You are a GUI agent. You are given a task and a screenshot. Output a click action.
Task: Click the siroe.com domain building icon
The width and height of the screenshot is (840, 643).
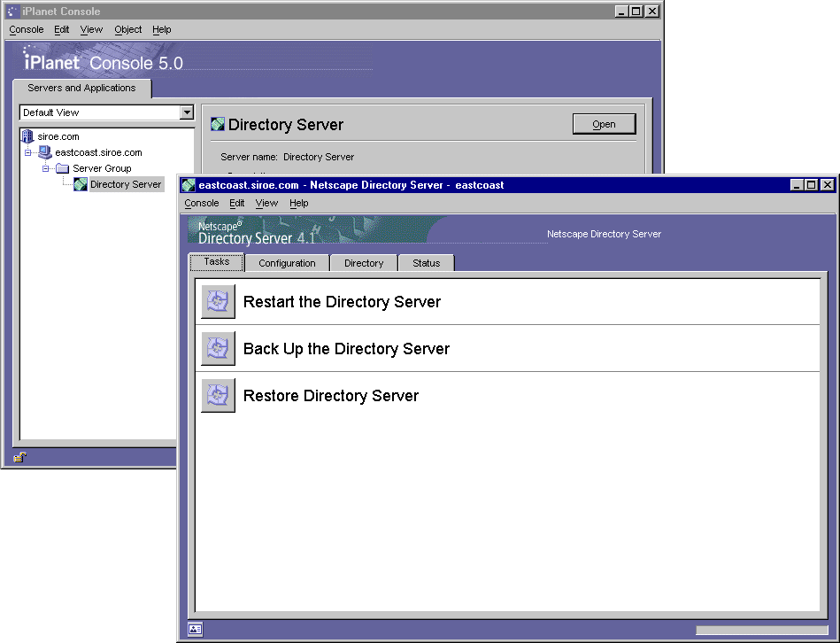[27, 136]
